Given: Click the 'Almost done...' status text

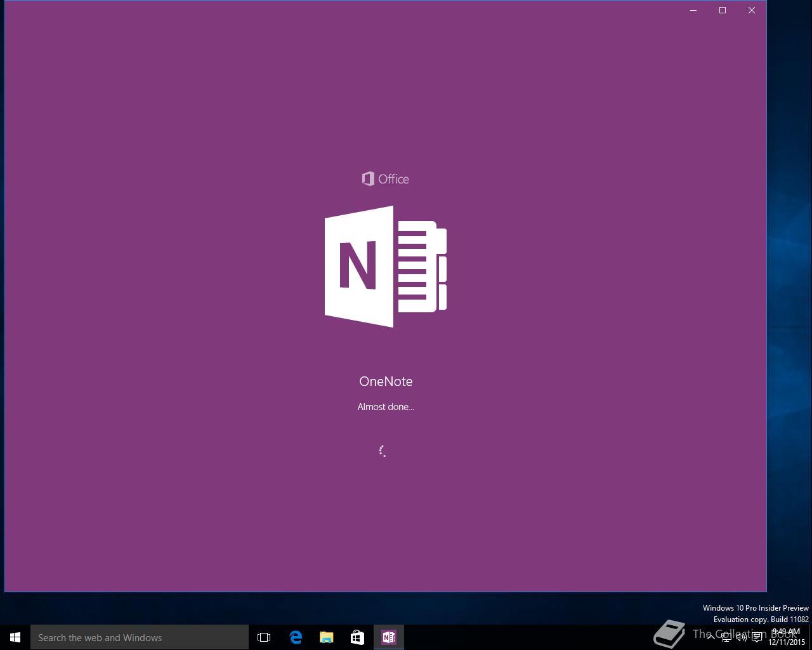Looking at the screenshot, I should 386,407.
